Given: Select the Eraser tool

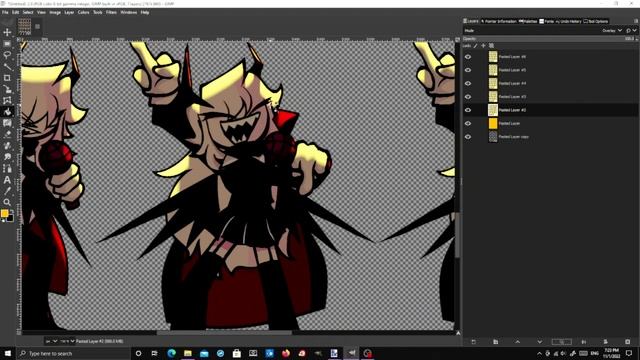Looking at the screenshot, I should [7, 134].
